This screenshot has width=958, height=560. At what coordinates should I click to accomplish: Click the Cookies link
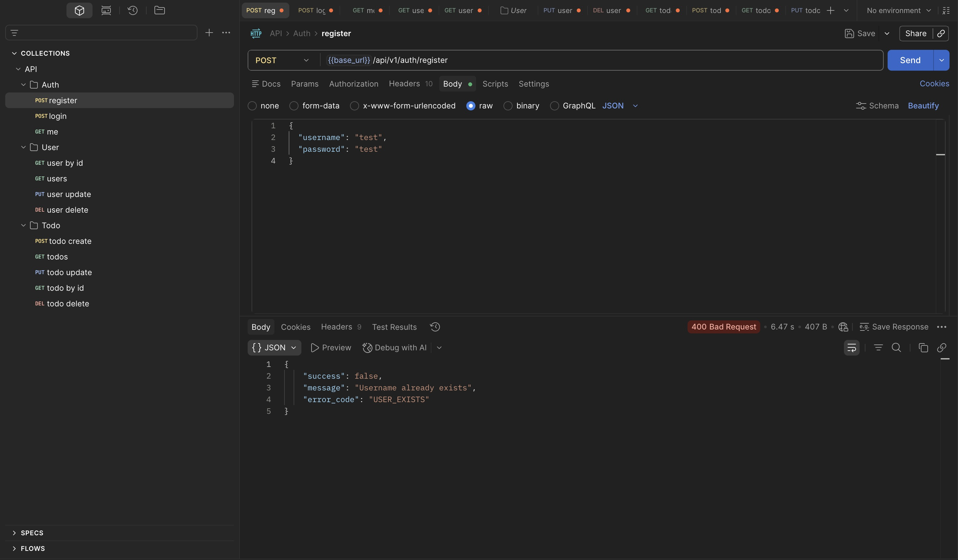[x=934, y=84]
